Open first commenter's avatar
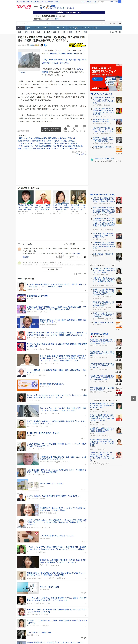138x644 pixels. 19,249
